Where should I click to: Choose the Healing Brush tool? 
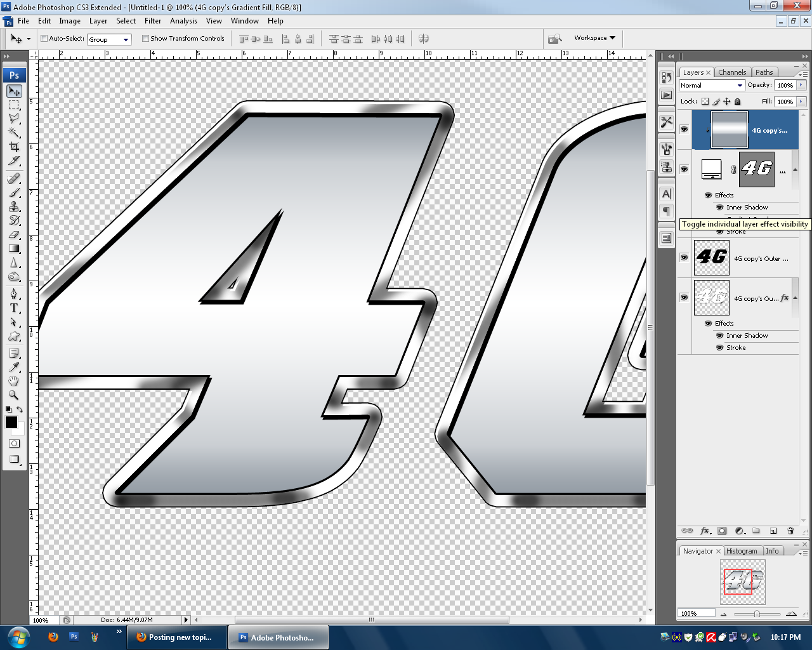tap(14, 178)
